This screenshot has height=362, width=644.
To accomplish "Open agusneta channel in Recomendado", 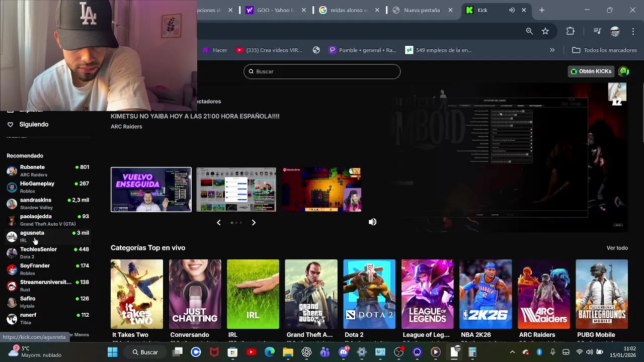I will pyautogui.click(x=48, y=236).
